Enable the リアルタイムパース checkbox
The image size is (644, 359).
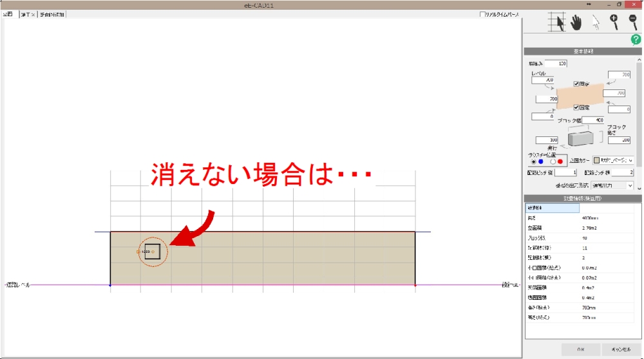pyautogui.click(x=482, y=14)
